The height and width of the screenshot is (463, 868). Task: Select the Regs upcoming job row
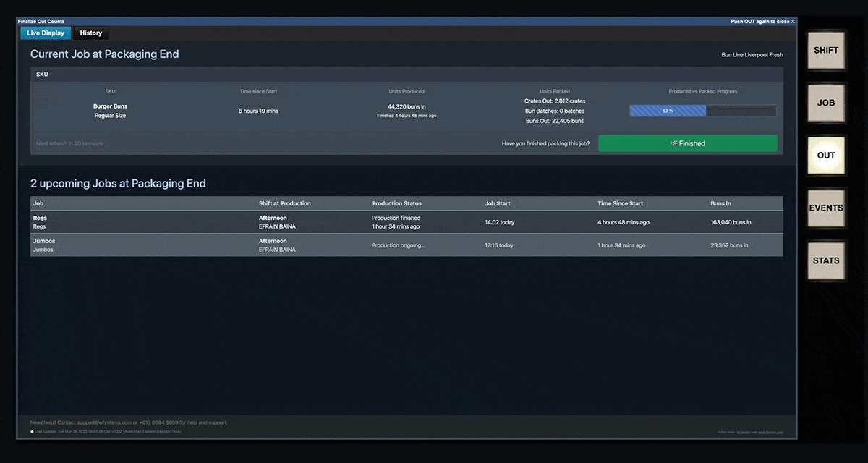coord(405,221)
